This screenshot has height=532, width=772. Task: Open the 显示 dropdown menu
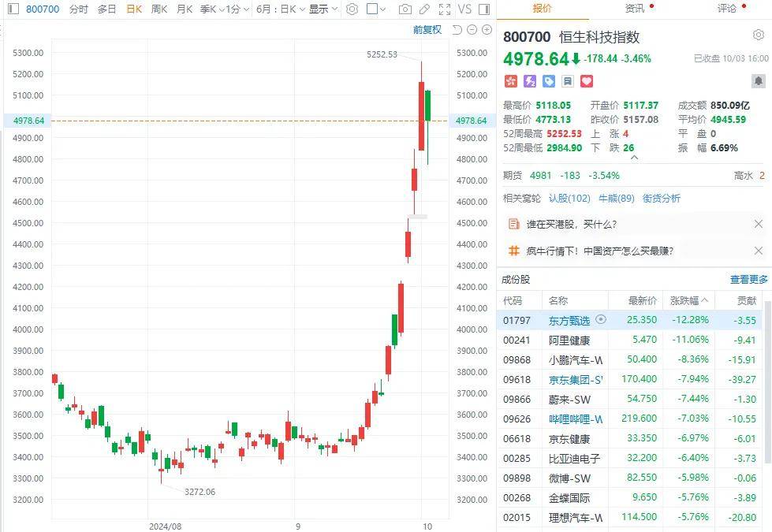323,9
